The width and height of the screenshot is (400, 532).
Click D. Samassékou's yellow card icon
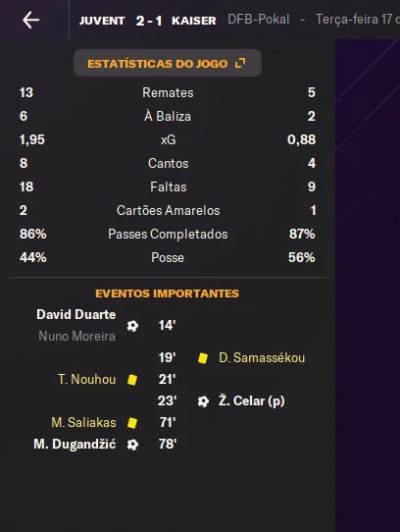203,358
